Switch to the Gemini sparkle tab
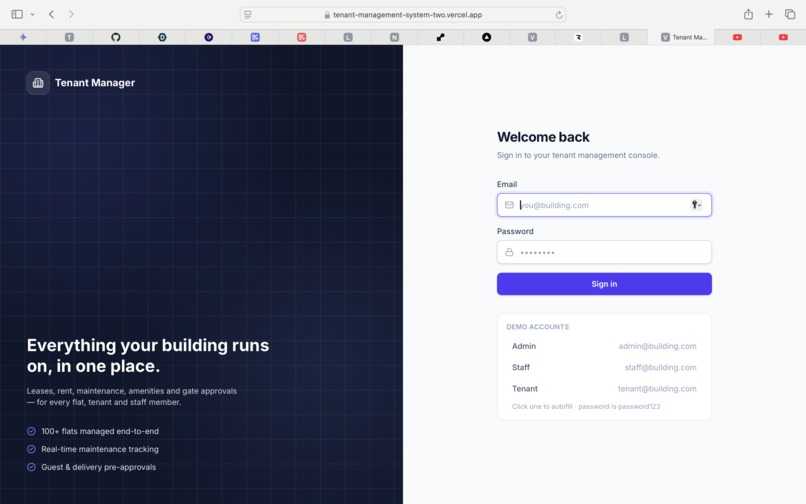Screen dimensions: 806x504 click(x=23, y=37)
